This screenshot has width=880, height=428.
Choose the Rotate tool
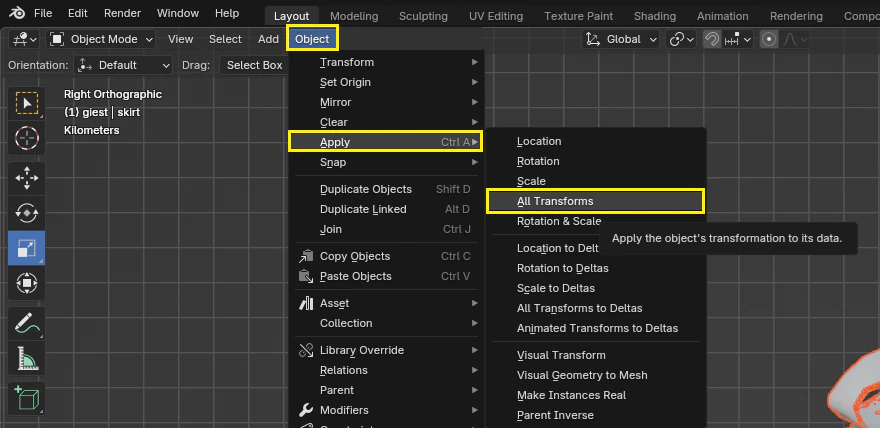(27, 212)
